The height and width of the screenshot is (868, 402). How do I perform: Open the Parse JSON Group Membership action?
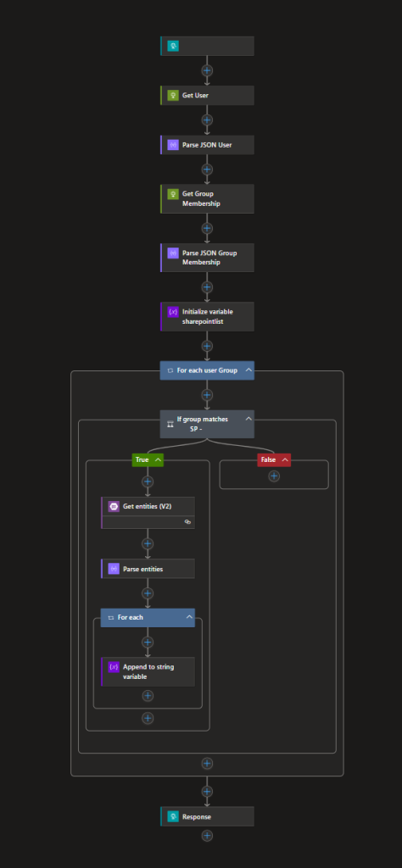207,258
